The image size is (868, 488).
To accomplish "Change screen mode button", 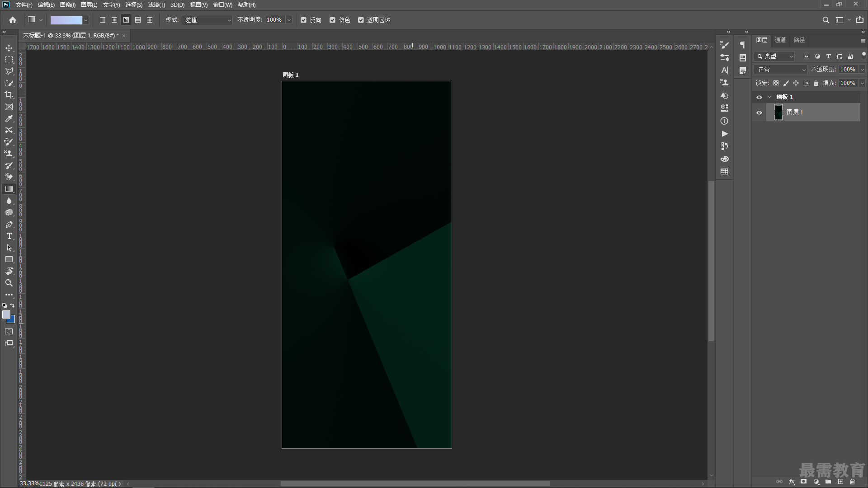I will [9, 343].
